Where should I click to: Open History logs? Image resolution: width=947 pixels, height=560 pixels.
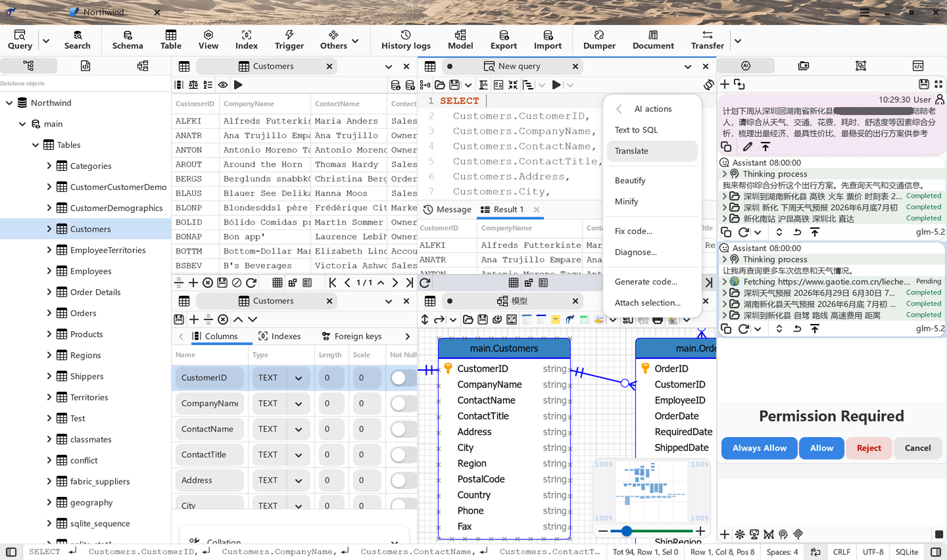(406, 39)
